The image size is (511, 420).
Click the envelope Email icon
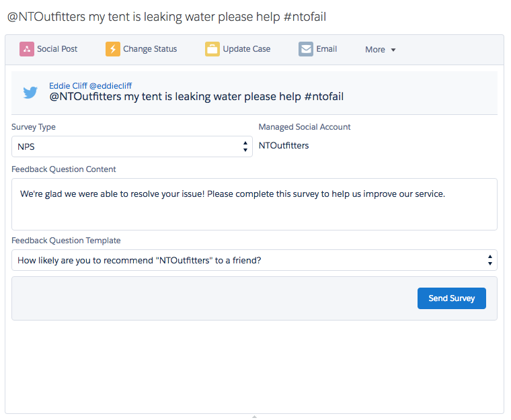click(x=306, y=49)
